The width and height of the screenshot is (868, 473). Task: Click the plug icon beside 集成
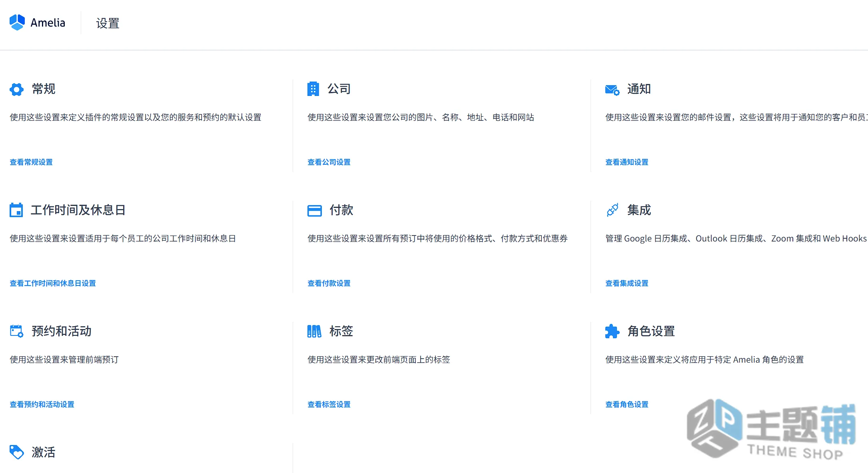[x=612, y=210]
